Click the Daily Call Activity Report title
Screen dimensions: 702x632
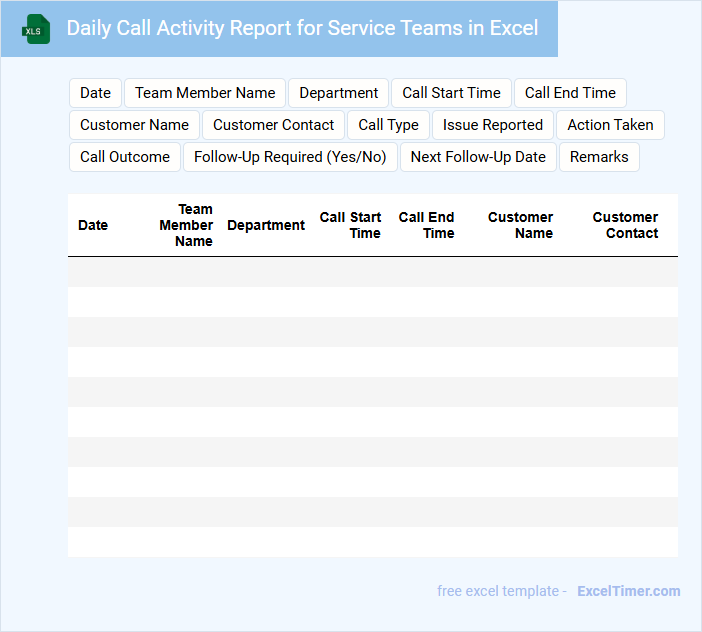[x=302, y=28]
